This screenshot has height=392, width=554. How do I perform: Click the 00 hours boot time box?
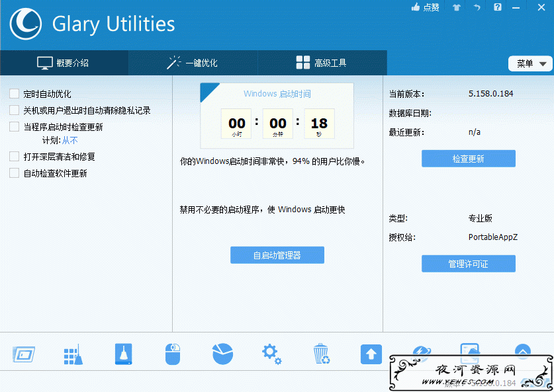tap(236, 124)
